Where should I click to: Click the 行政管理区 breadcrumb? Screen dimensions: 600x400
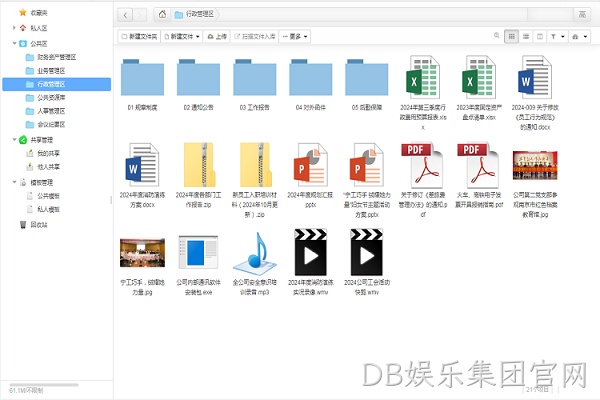(x=195, y=14)
